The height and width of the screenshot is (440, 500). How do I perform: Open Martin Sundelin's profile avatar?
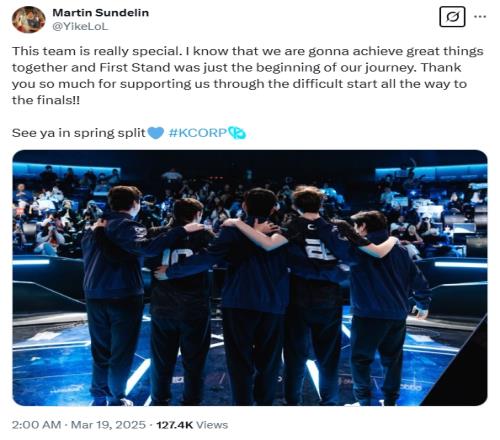pyautogui.click(x=29, y=20)
